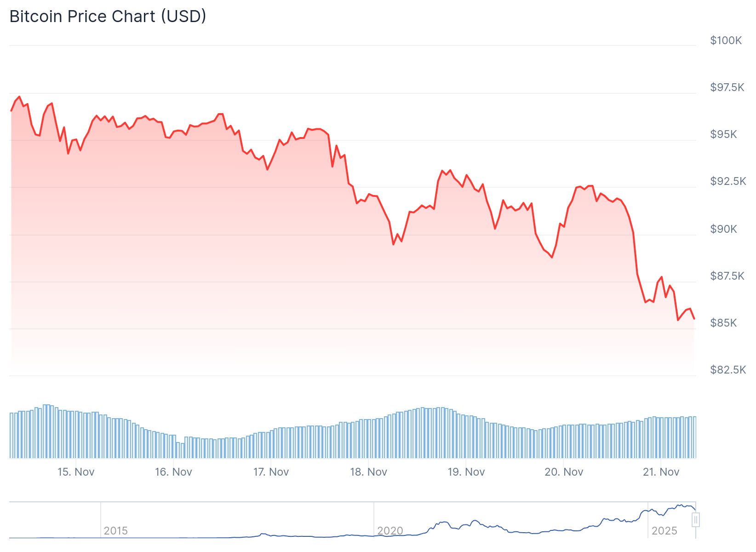Click the 17. Nov date label
The height and width of the screenshot is (552, 756).
tap(271, 472)
